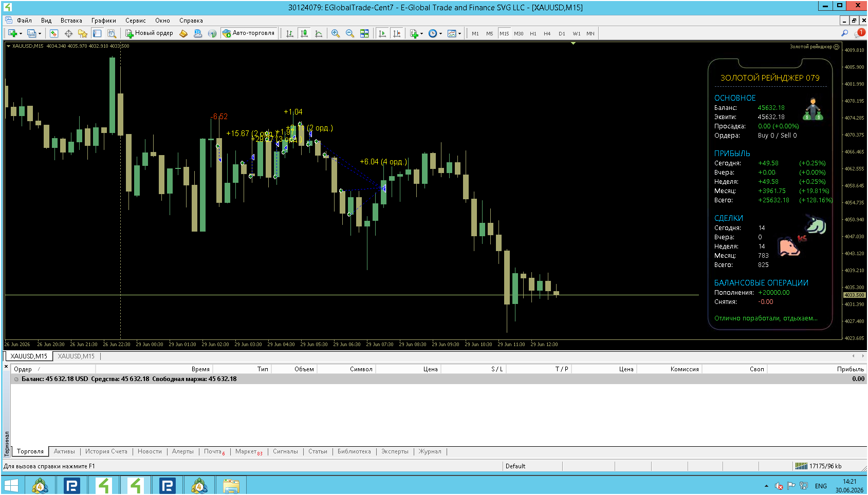Open the Активы terminal tab
The height and width of the screenshot is (495, 868).
tap(64, 452)
